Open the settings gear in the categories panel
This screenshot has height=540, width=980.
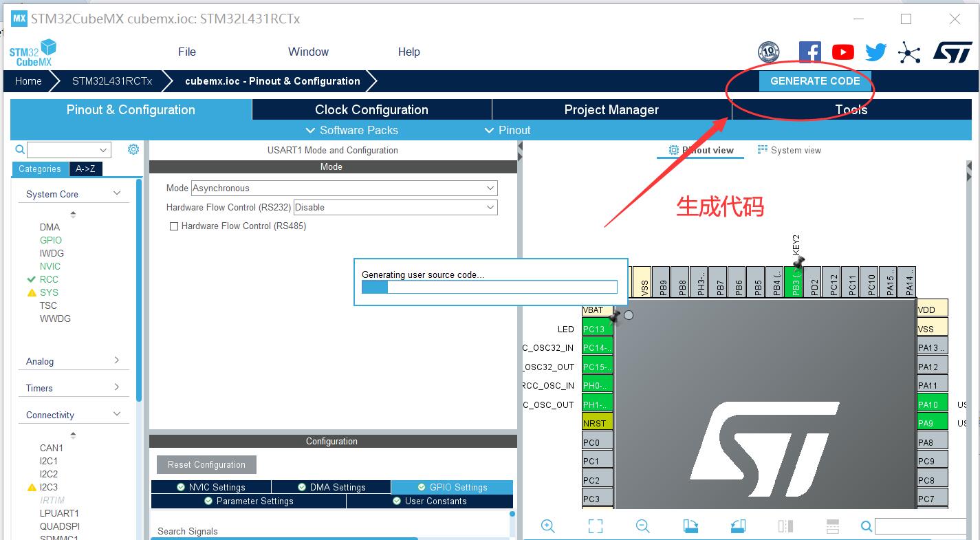coord(133,149)
